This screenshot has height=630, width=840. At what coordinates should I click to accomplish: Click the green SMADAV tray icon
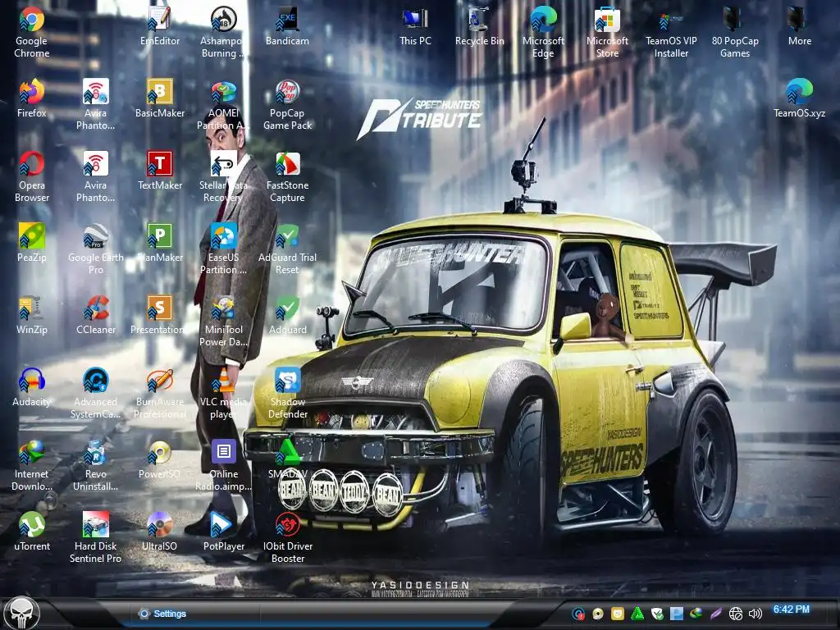tap(637, 614)
